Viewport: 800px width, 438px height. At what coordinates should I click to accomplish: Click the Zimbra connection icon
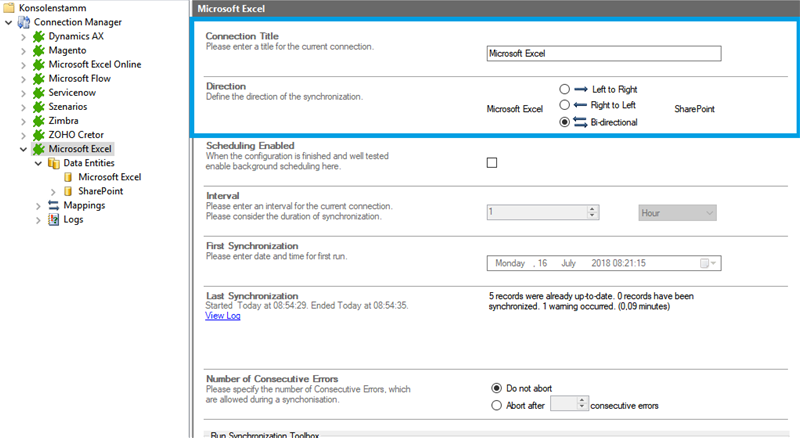coord(40,120)
